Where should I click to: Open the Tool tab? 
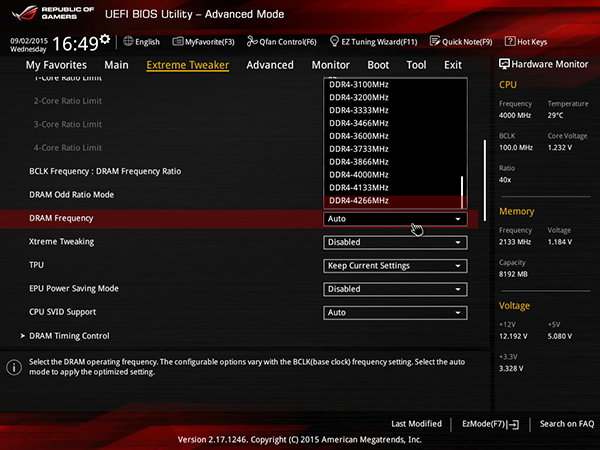416,65
